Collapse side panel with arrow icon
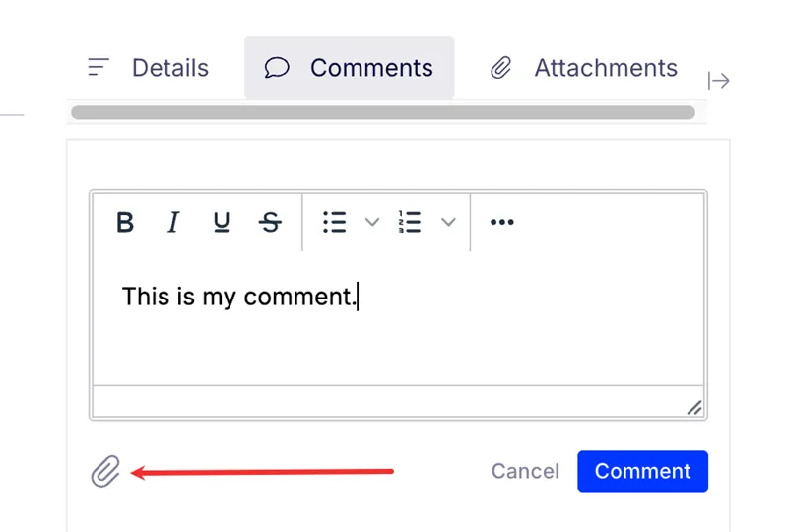This screenshot has width=788, height=532. (719, 81)
